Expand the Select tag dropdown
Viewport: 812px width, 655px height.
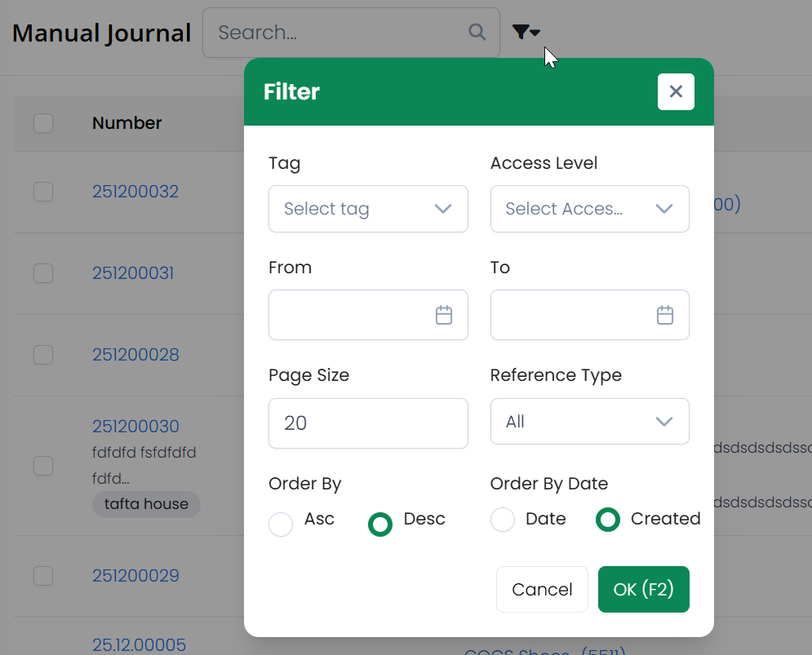click(x=368, y=209)
